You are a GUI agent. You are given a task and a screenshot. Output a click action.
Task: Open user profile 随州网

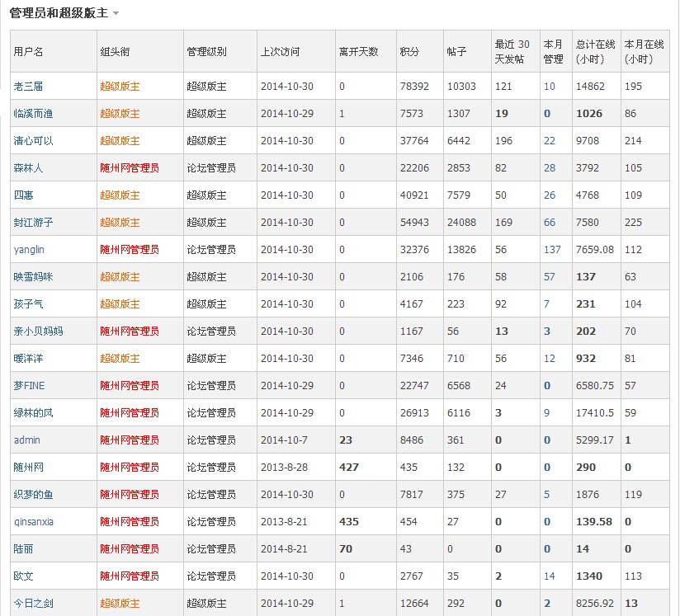click(x=29, y=468)
